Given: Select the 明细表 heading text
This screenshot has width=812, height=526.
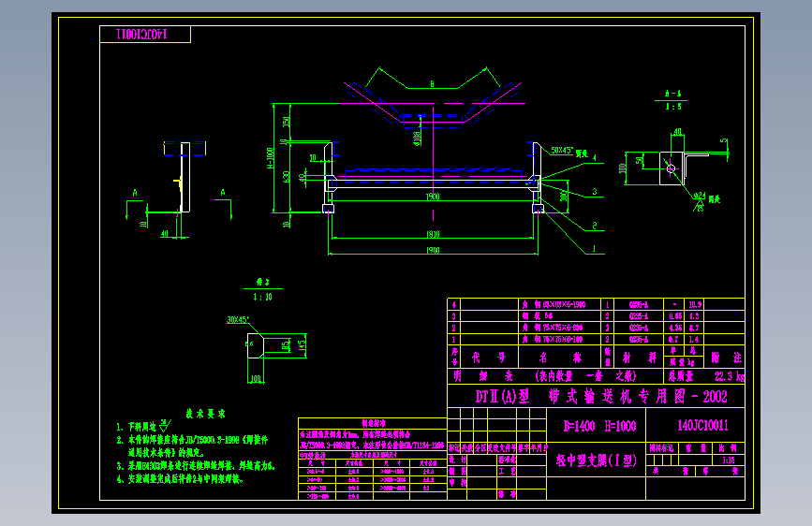Looking at the screenshot, I should tap(483, 376).
